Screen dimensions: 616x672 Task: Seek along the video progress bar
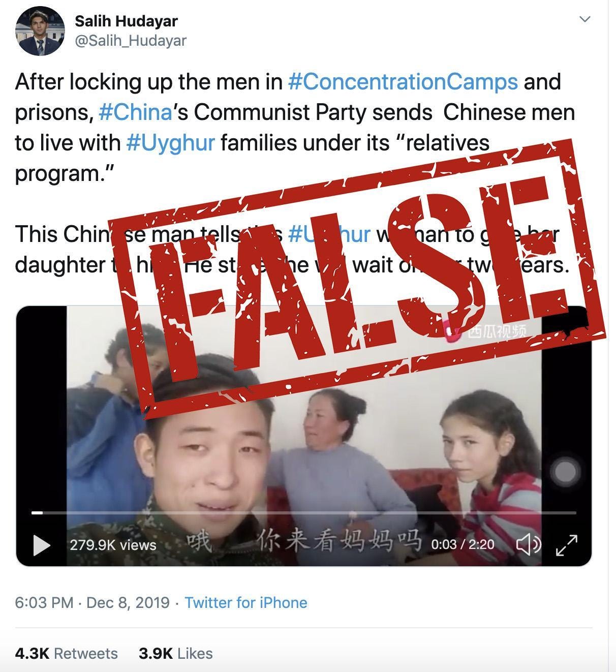(x=304, y=513)
